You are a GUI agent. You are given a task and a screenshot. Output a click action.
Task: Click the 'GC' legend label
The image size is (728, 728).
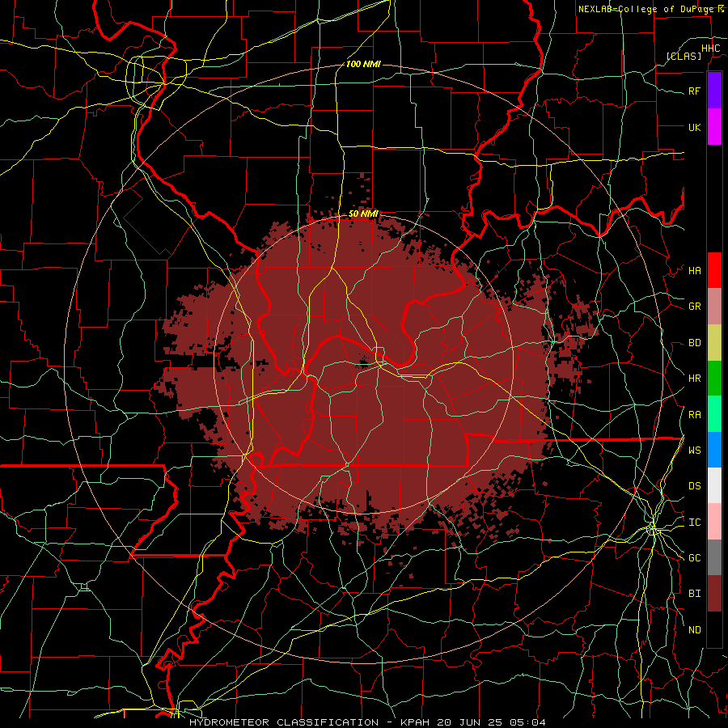(694, 558)
